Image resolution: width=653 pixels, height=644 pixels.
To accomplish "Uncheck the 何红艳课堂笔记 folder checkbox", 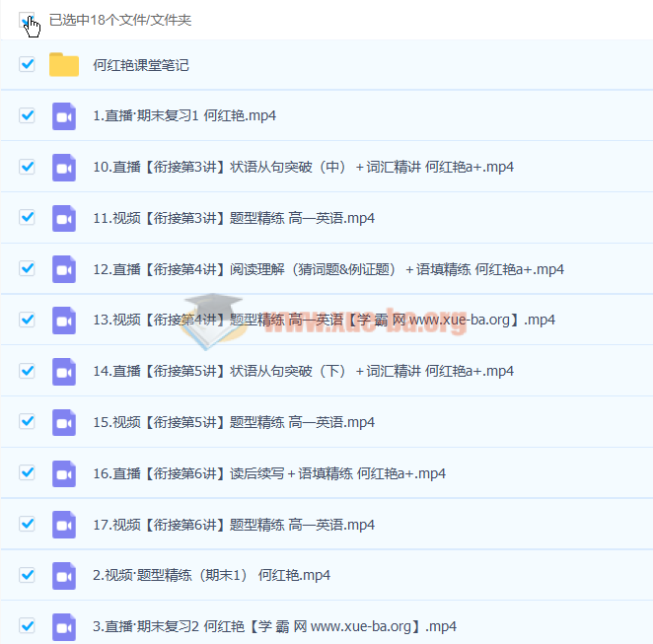I will coord(27,65).
